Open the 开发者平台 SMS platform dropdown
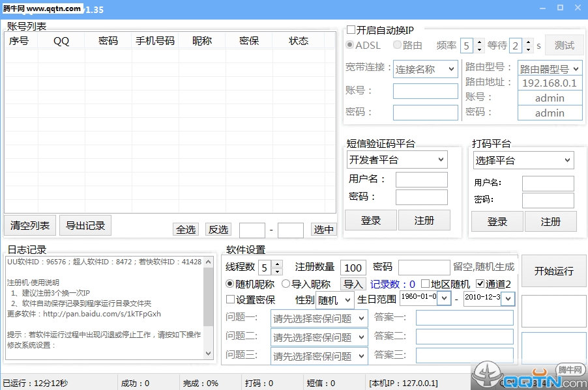588x390 pixels. [x=397, y=160]
